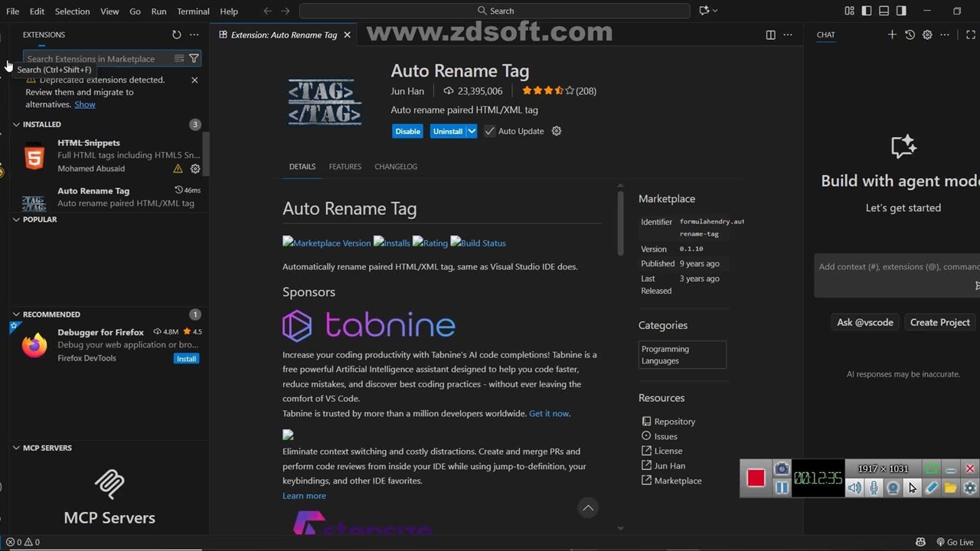Click the Disable button
Screen dimensions: 980x551
point(407,131)
